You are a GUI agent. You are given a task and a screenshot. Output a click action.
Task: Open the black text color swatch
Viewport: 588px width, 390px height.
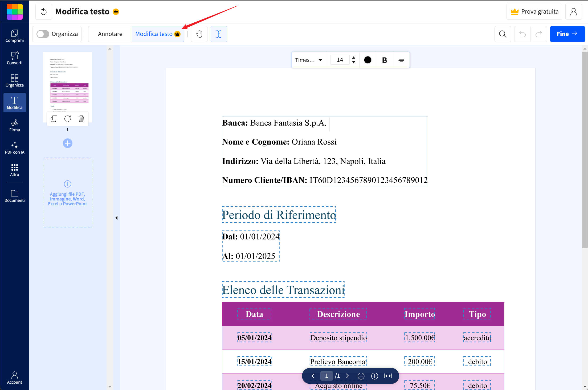[x=367, y=60]
